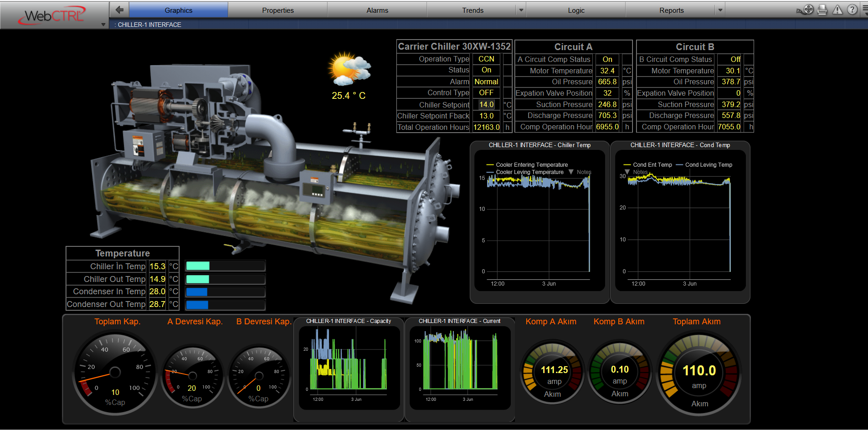
Task: Open the Reports tab dropdown arrow
Action: pyautogui.click(x=720, y=10)
